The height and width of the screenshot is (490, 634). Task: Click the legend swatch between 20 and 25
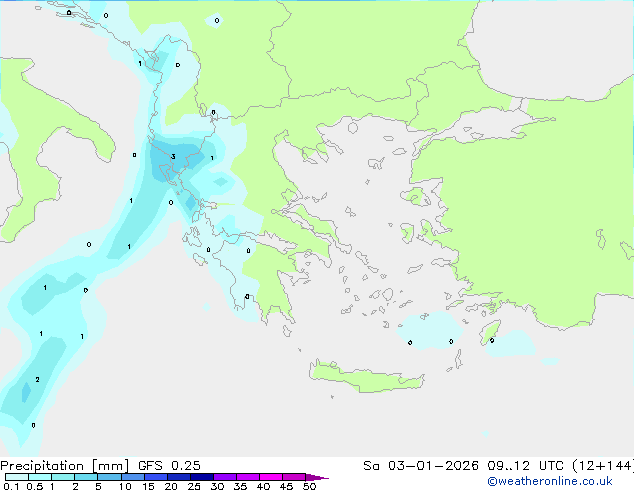click(x=179, y=477)
